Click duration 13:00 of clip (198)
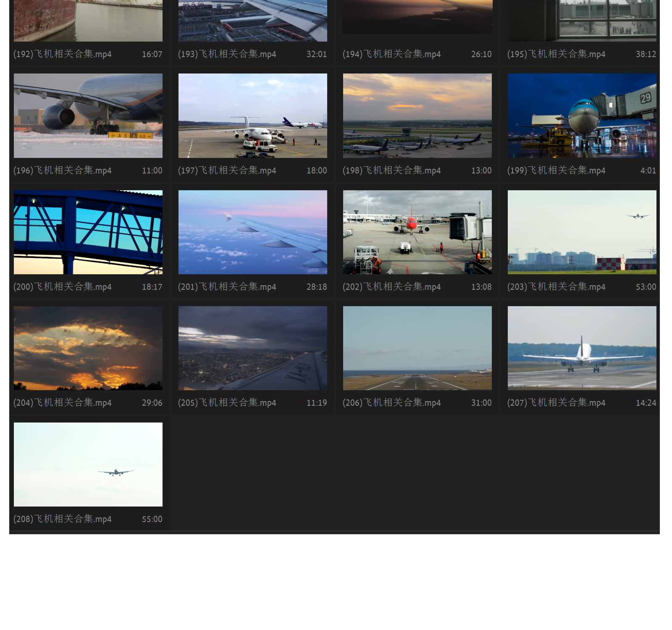Image resolution: width=672 pixels, height=630 pixels. click(x=481, y=171)
